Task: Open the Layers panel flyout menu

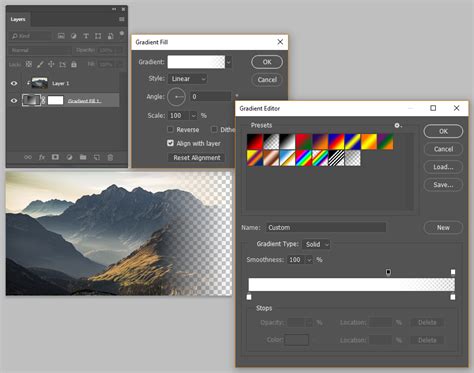Action: [122, 19]
